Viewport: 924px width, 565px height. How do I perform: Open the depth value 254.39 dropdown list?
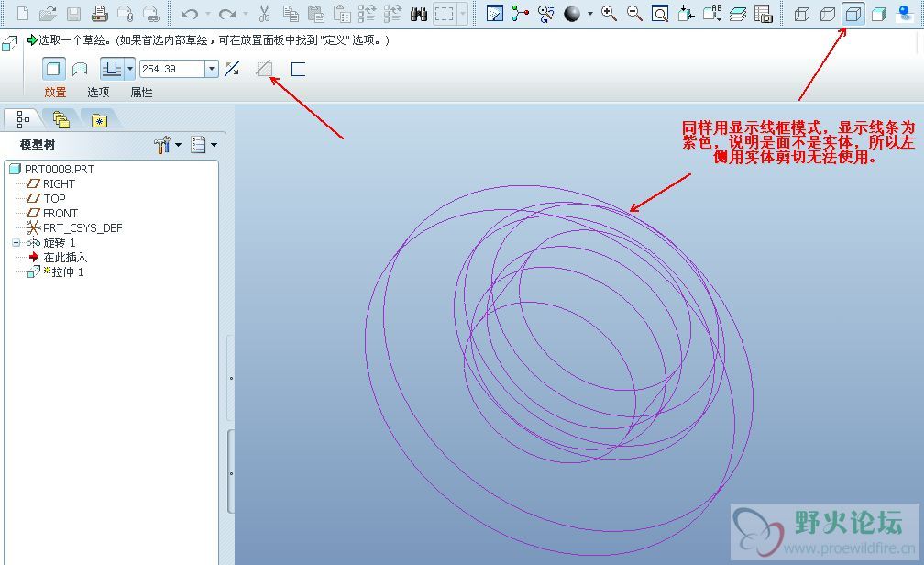tap(212, 69)
